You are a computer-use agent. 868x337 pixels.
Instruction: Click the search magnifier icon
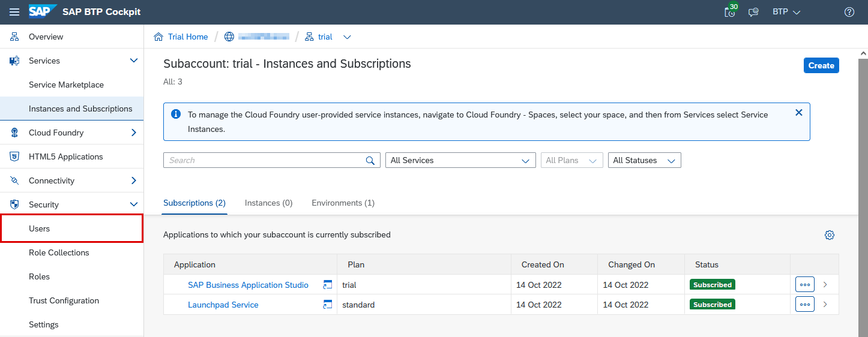(370, 160)
